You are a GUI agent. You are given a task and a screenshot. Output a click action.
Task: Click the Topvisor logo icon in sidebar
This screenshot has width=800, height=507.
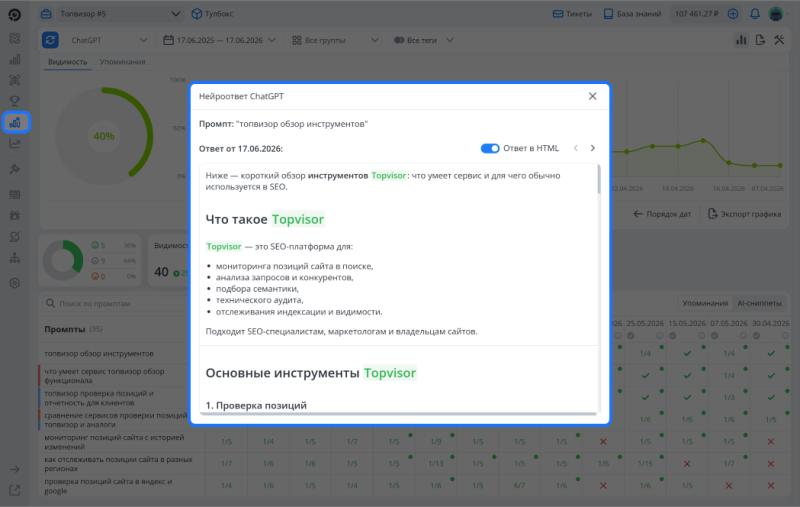point(15,14)
